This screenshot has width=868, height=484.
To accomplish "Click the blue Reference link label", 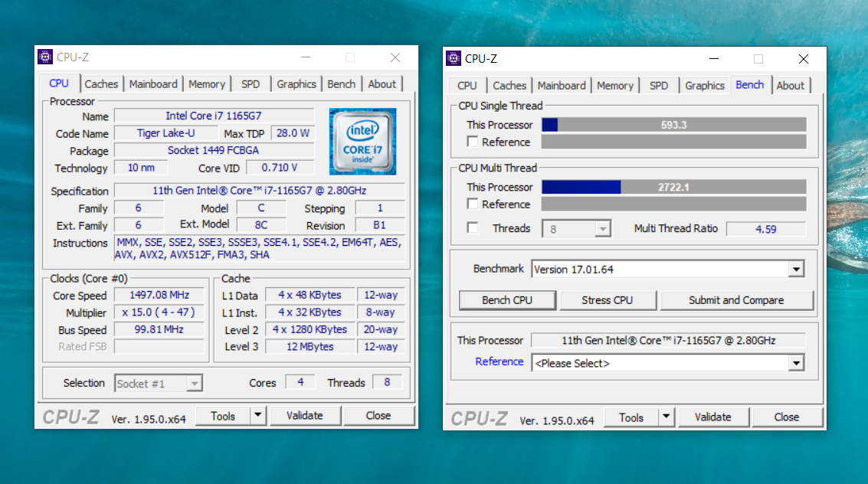I will (x=500, y=361).
